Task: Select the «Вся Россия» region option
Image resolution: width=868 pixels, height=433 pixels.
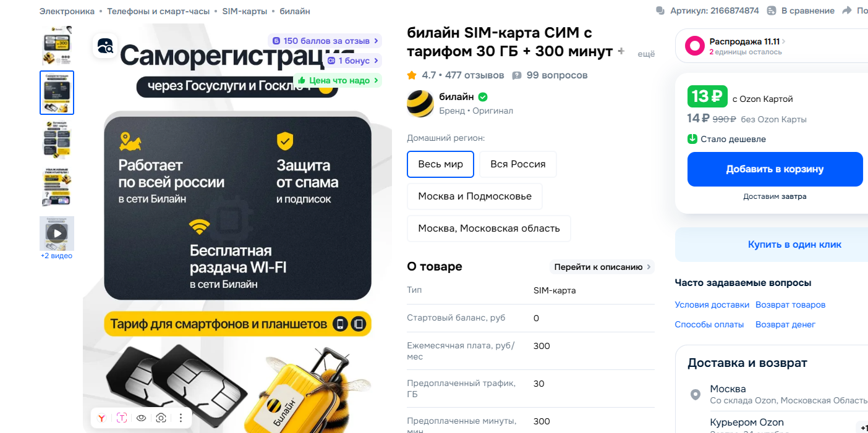Action: click(x=518, y=164)
